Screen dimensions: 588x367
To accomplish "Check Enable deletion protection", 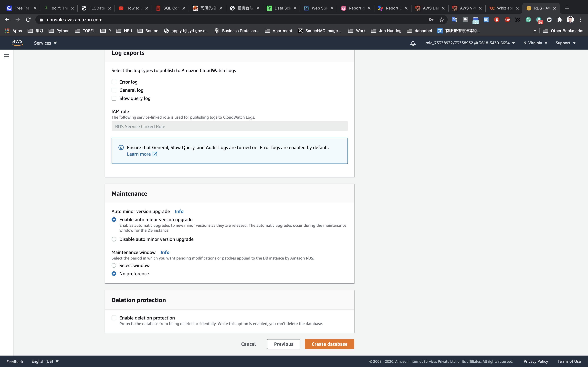I will (x=114, y=318).
